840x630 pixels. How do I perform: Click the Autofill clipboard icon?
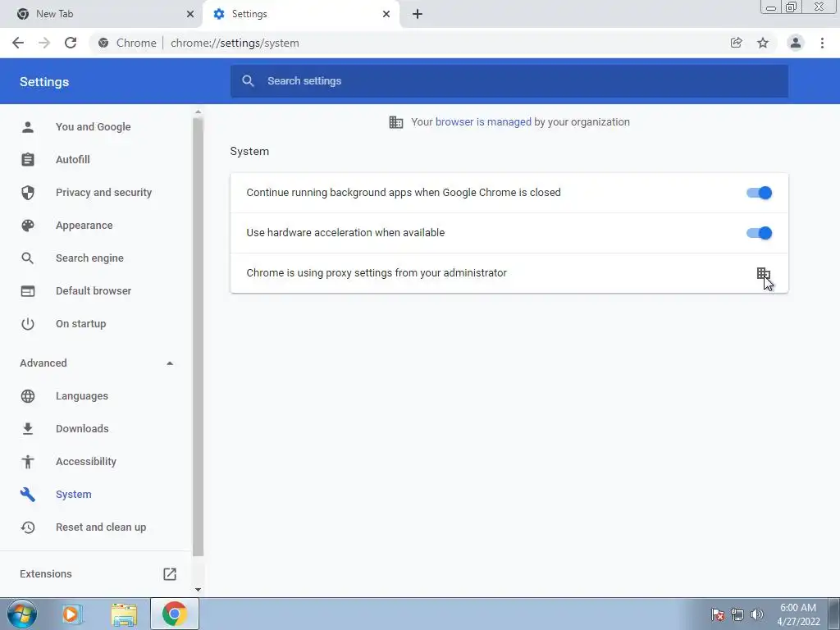pyautogui.click(x=28, y=160)
